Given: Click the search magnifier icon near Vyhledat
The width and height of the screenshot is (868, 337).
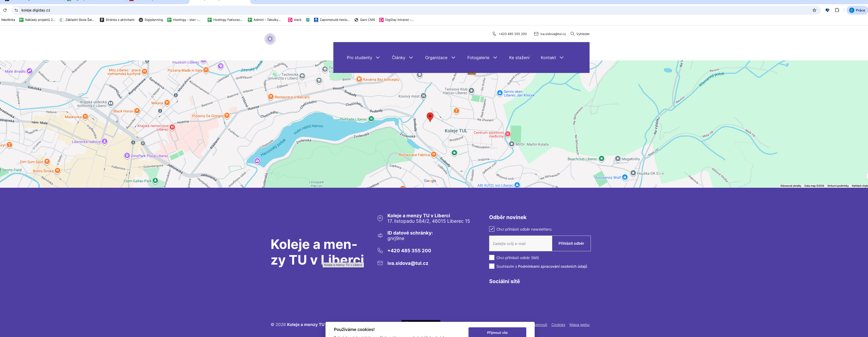Looking at the screenshot, I should (x=572, y=34).
